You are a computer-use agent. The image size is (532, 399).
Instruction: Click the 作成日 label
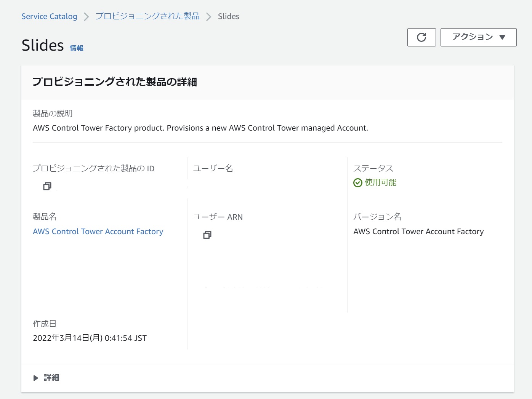coord(45,324)
